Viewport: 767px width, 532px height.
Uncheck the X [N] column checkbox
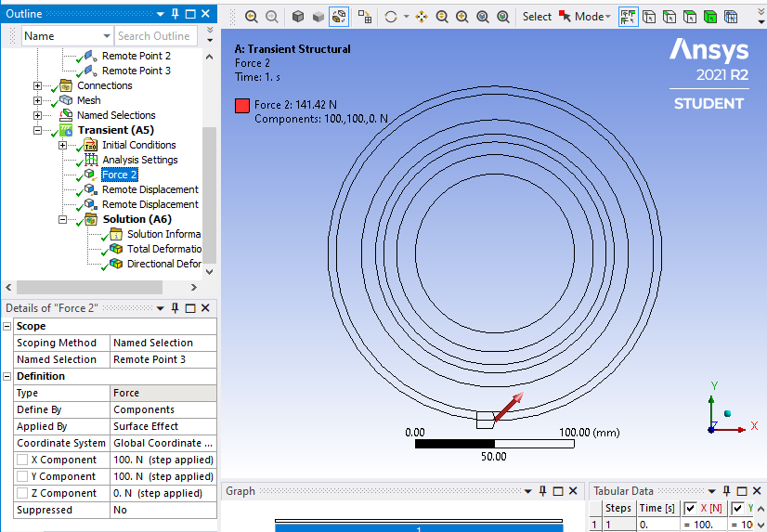click(x=690, y=509)
